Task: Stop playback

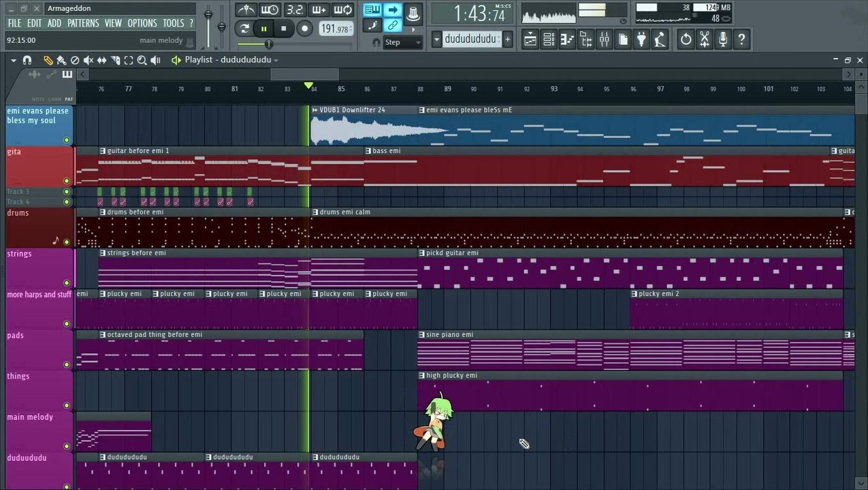Action: pyautogui.click(x=284, y=29)
